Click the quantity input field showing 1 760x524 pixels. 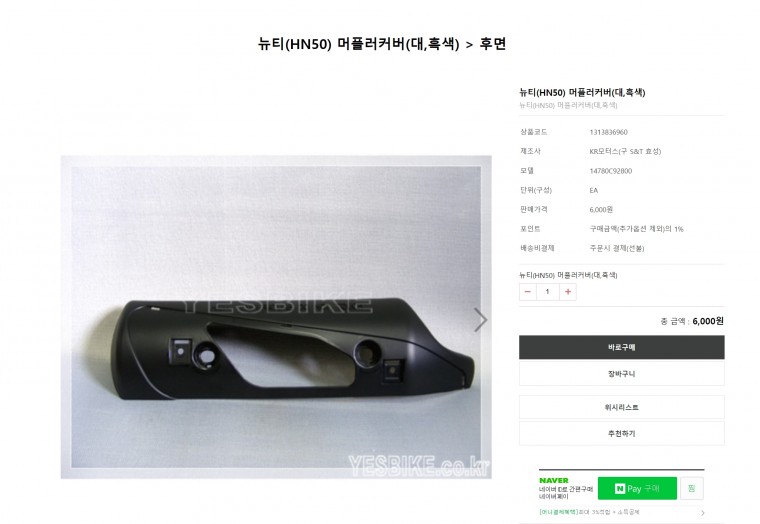tap(548, 292)
